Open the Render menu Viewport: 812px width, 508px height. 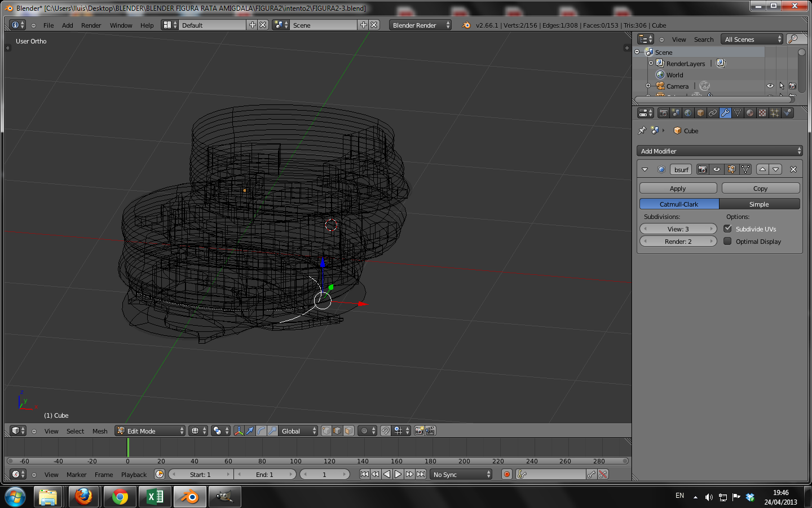(x=91, y=25)
